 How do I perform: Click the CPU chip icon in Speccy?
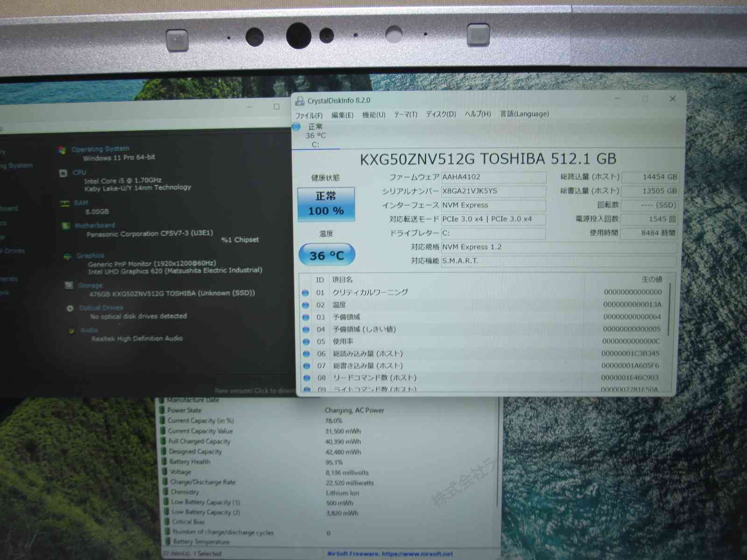coord(63,173)
